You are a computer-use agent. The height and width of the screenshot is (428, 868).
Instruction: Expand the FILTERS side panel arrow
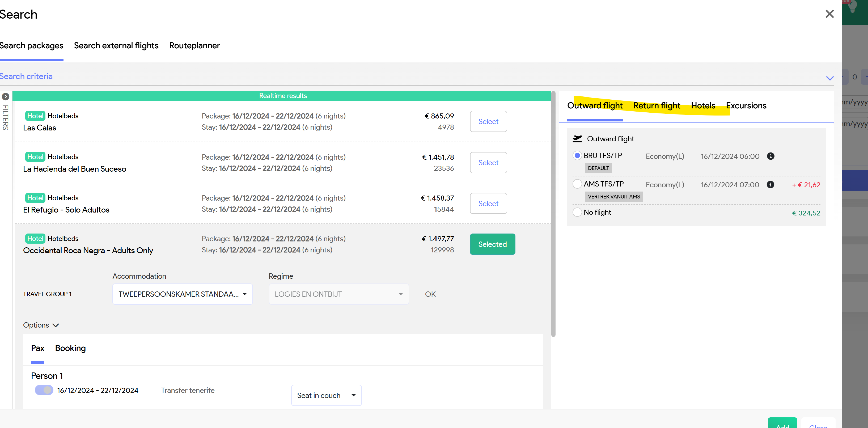tap(5, 97)
